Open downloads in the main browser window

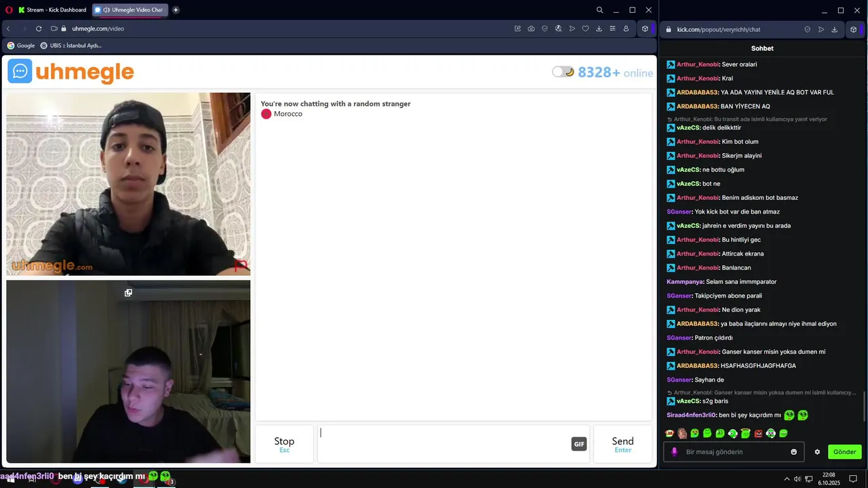pyautogui.click(x=599, y=28)
